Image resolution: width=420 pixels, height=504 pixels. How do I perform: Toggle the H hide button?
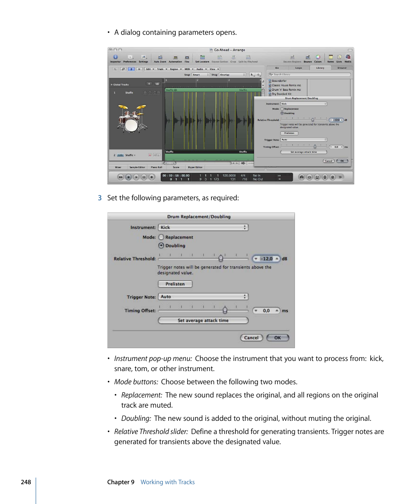click(x=139, y=69)
